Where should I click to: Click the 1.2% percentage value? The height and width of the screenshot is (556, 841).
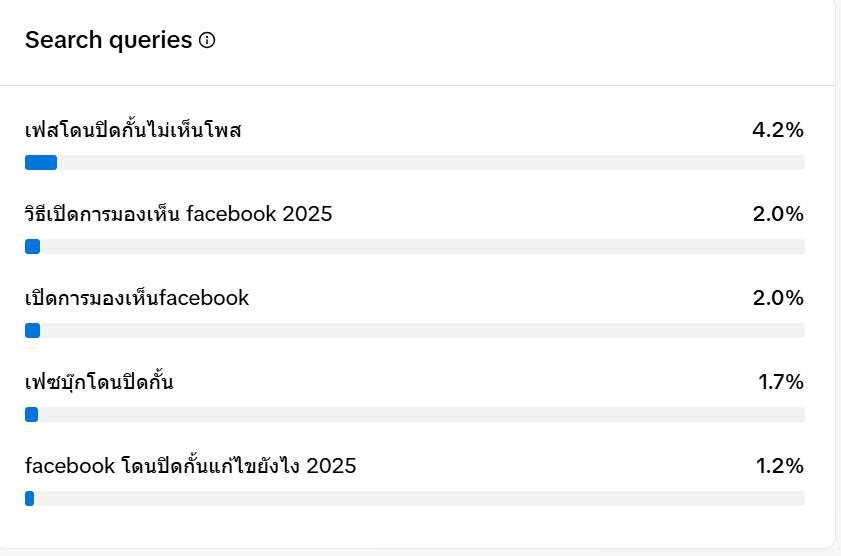tap(780, 466)
